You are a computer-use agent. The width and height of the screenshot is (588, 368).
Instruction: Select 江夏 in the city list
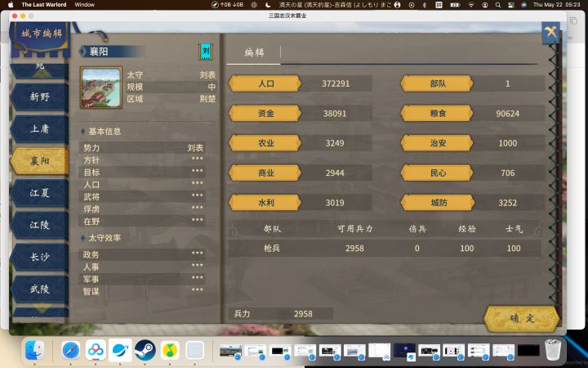click(x=40, y=193)
